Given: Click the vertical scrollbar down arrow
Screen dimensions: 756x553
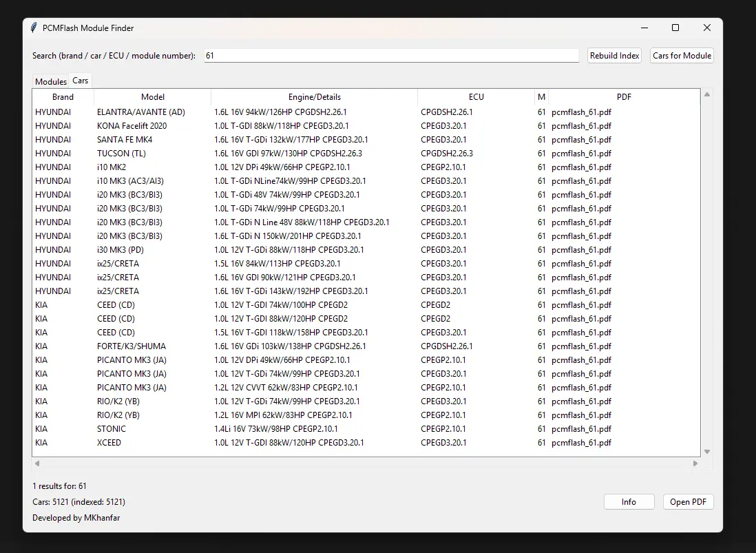Looking at the screenshot, I should tap(706, 452).
